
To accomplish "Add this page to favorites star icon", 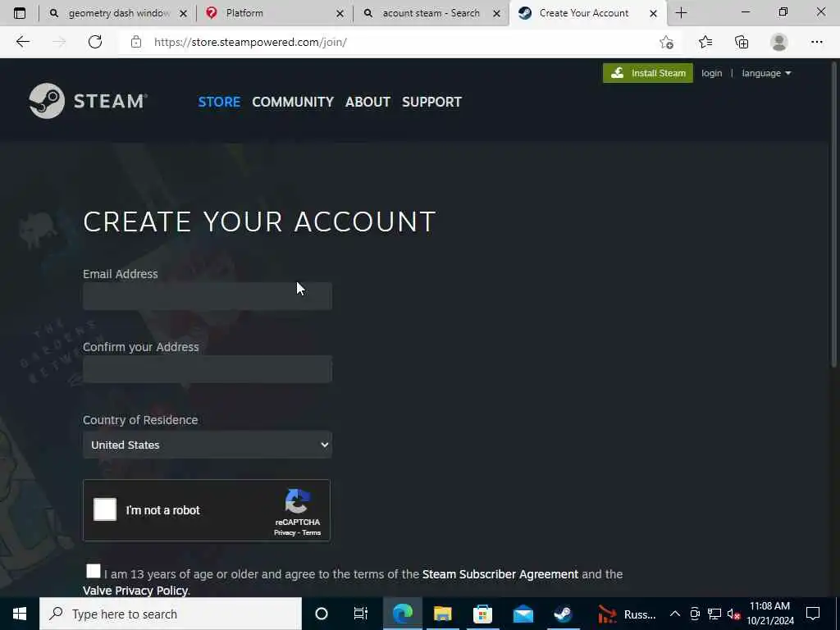I will click(x=666, y=42).
